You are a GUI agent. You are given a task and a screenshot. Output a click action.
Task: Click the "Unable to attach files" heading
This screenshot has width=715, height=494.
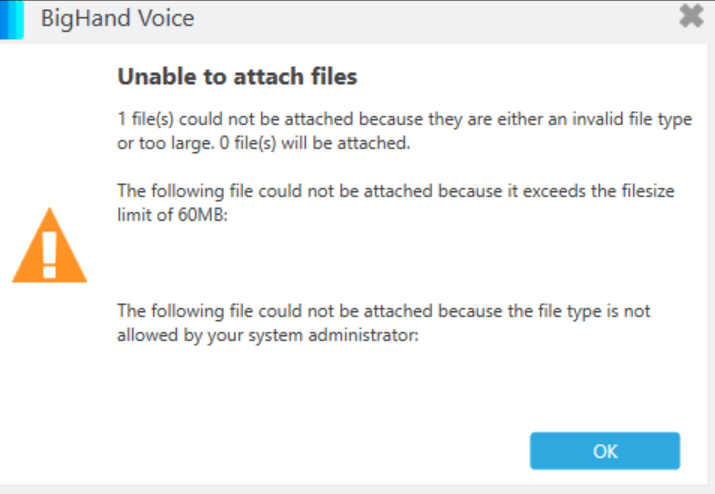pyautogui.click(x=237, y=76)
